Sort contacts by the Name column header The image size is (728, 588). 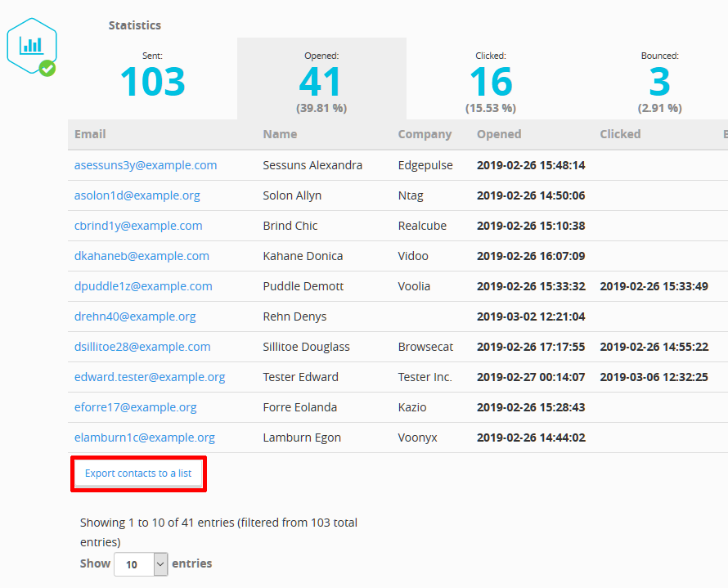click(x=281, y=134)
